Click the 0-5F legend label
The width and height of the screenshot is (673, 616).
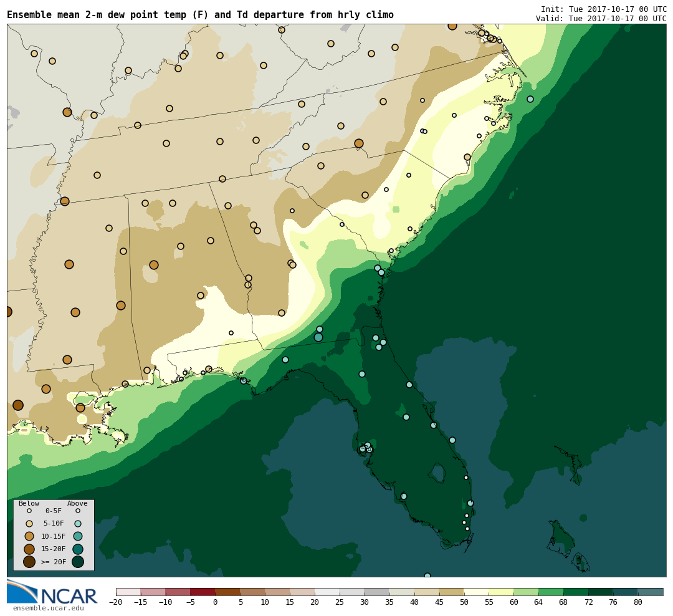click(x=54, y=511)
